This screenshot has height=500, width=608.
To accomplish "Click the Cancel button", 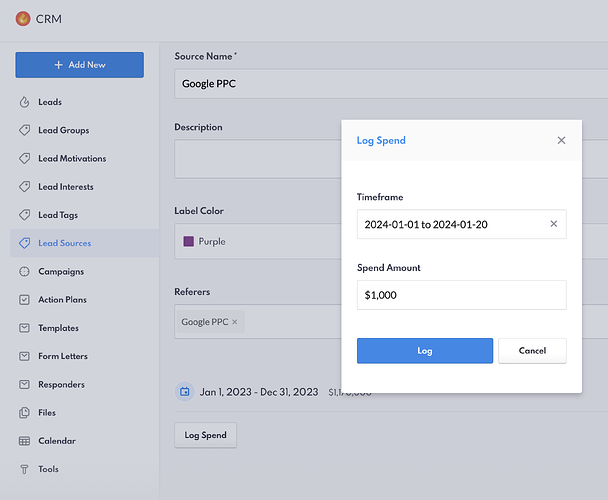I will click(532, 351).
